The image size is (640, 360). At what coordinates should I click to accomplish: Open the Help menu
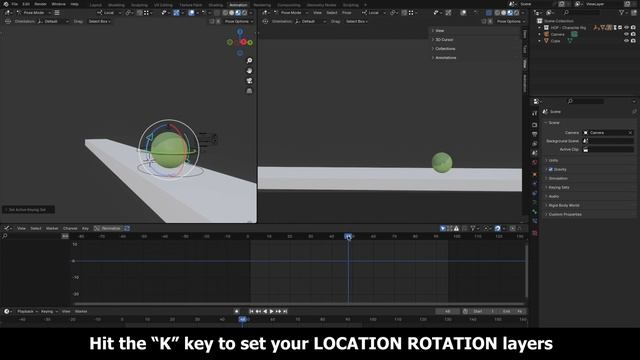(x=74, y=4)
